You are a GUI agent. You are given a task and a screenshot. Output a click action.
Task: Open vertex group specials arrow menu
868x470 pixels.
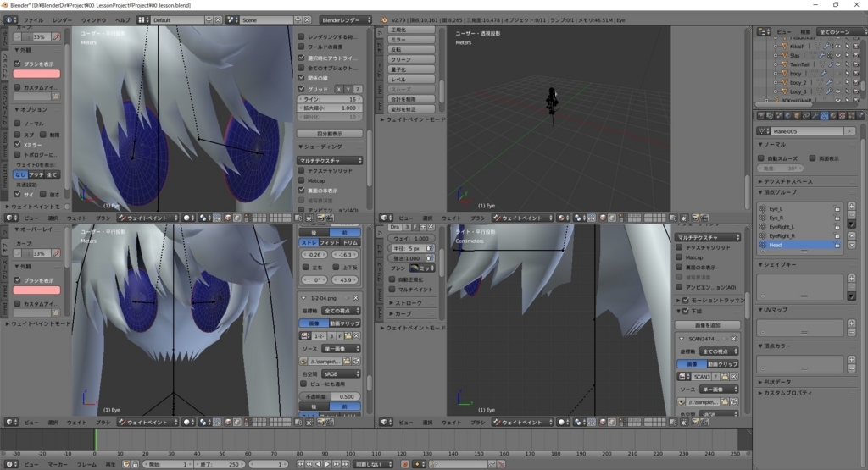851,224
